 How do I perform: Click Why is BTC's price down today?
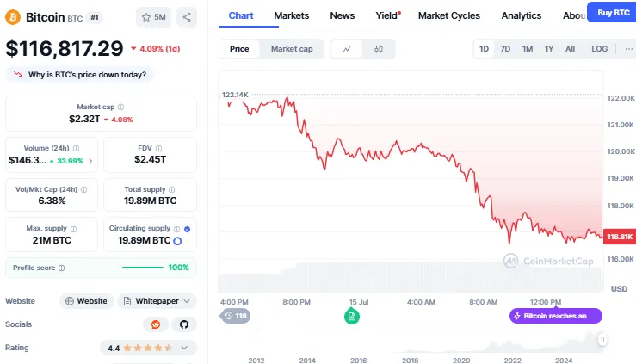tap(80, 74)
